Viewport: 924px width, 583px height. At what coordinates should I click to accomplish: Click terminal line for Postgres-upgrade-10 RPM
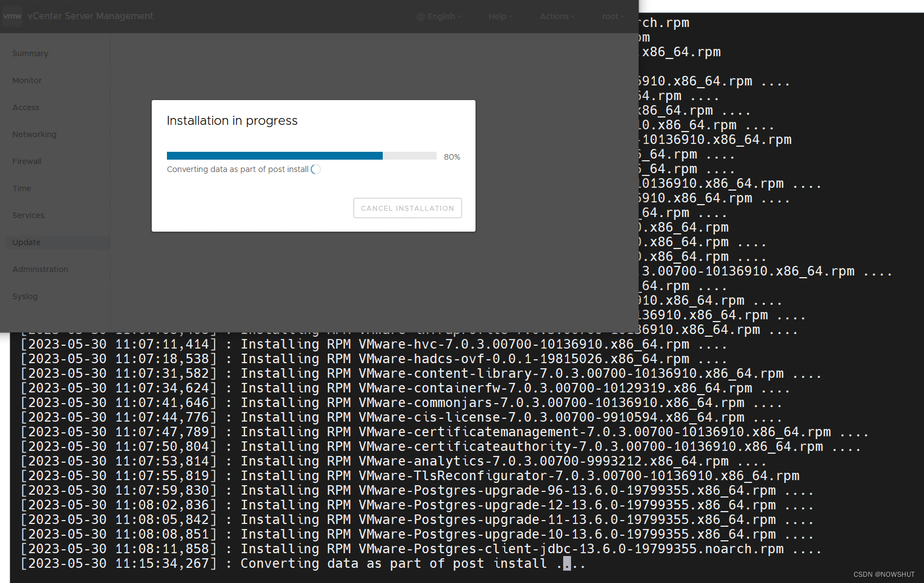coord(417,534)
